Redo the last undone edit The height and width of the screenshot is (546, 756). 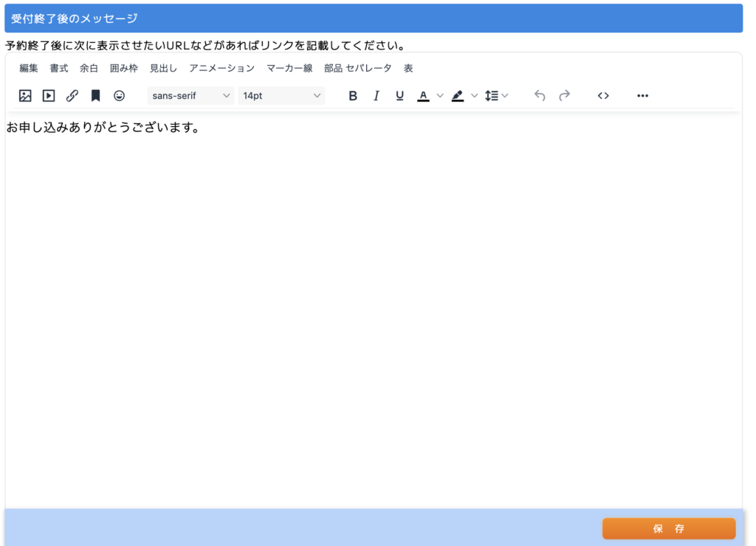tap(564, 96)
